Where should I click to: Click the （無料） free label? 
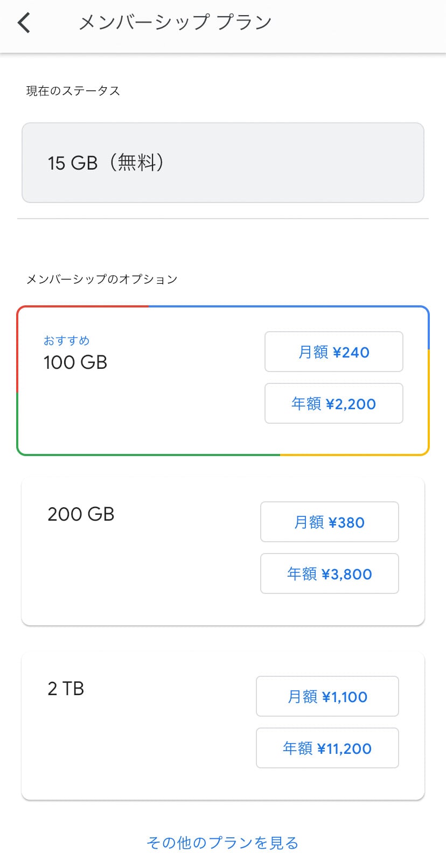(x=137, y=163)
